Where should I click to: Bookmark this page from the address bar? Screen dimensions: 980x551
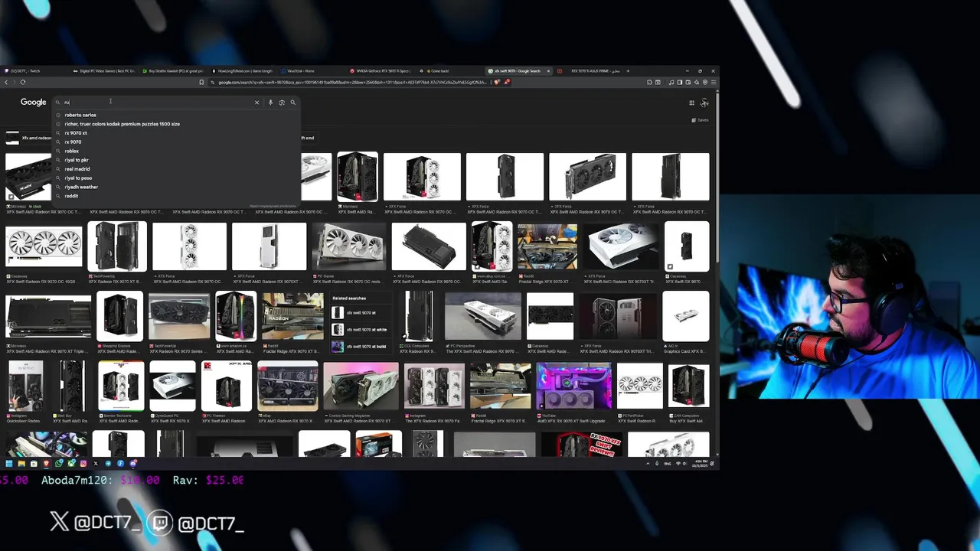(201, 82)
